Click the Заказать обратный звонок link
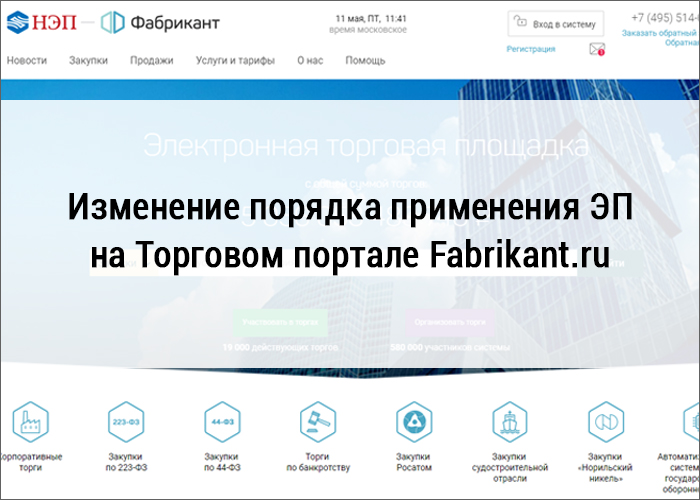Viewport: 700px width, 500px height. [x=660, y=33]
